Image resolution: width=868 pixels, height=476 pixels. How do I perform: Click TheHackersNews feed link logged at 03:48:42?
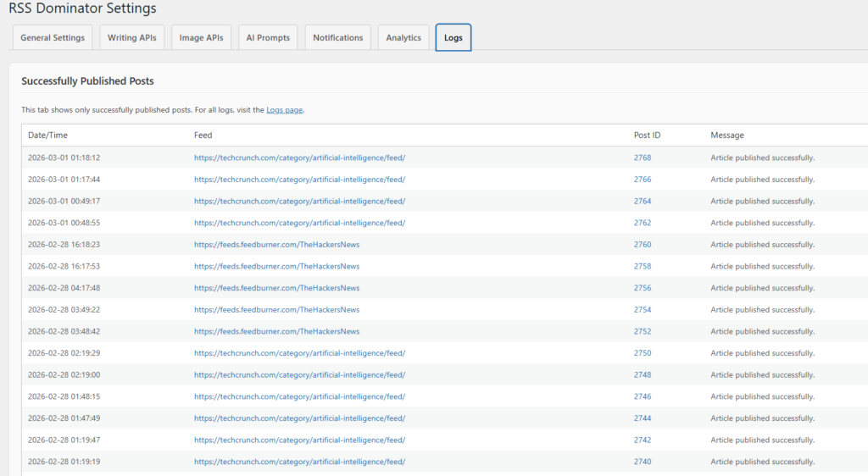(x=276, y=331)
